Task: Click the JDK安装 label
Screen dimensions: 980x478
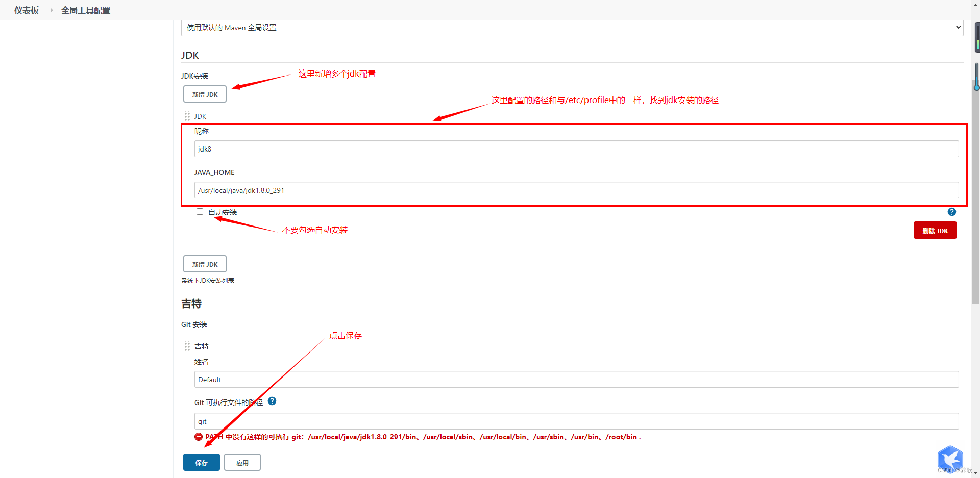Action: [194, 76]
